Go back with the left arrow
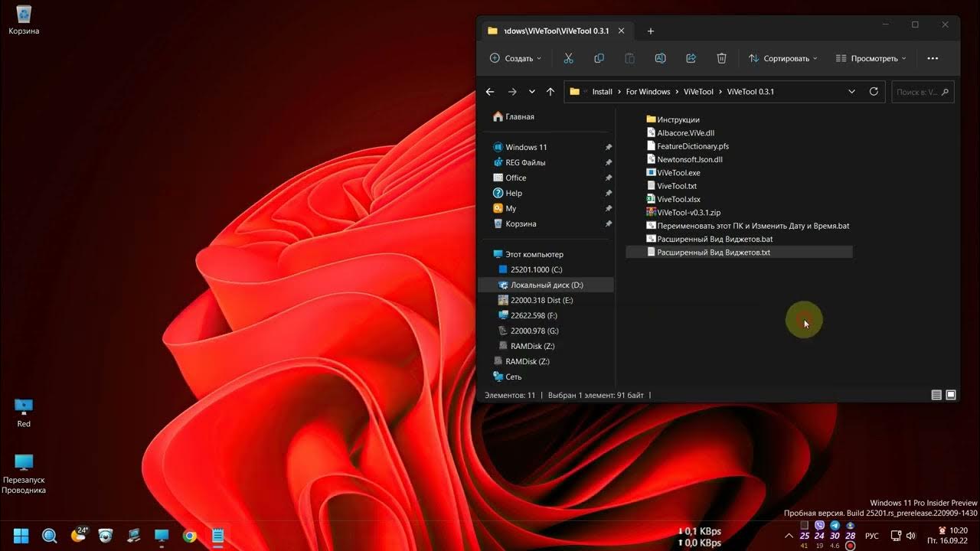 click(490, 92)
